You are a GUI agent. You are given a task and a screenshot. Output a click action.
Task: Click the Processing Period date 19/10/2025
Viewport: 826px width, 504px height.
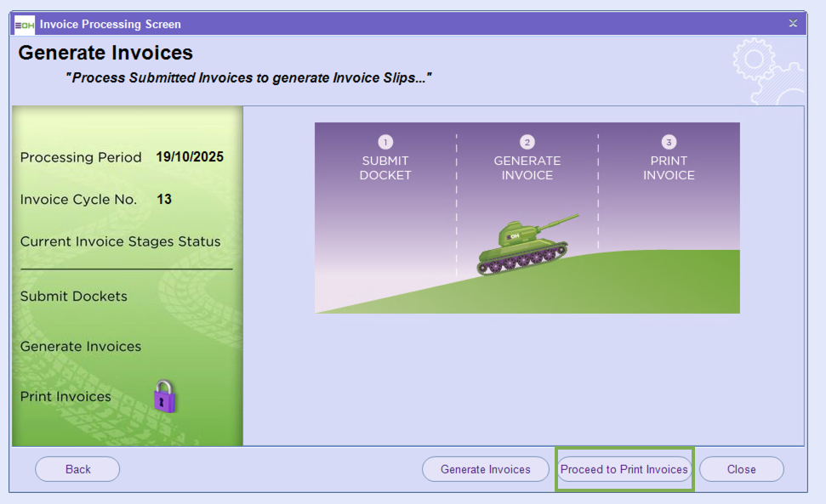pos(190,157)
